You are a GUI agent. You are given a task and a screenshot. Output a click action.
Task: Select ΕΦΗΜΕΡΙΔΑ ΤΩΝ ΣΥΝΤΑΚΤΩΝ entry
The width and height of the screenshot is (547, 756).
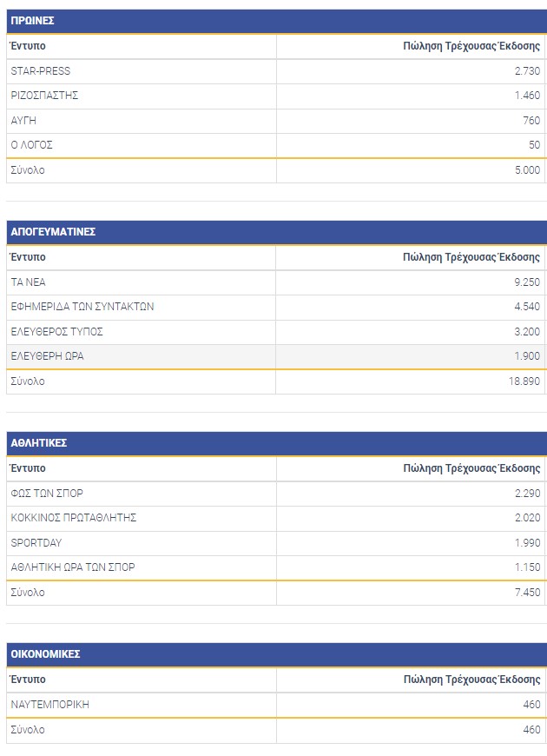point(82,307)
